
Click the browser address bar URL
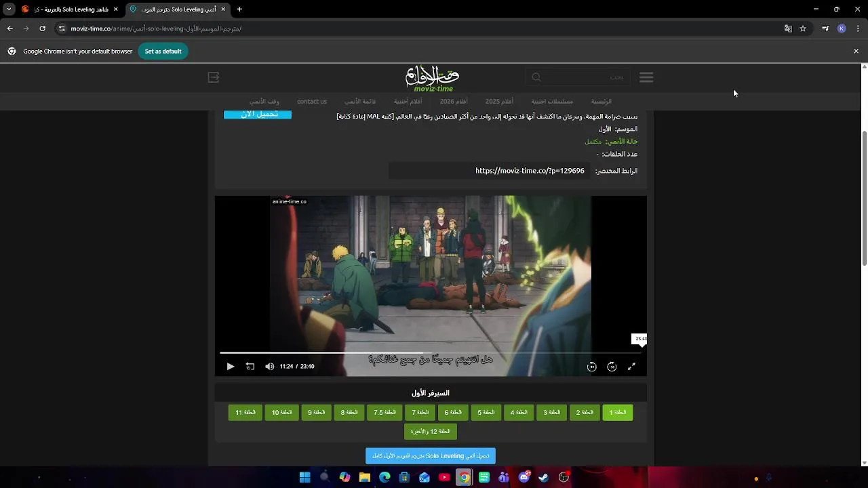click(156, 28)
